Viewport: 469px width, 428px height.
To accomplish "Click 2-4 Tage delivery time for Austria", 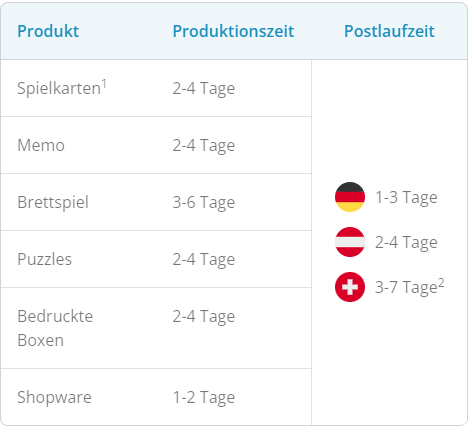I will click(x=406, y=242).
